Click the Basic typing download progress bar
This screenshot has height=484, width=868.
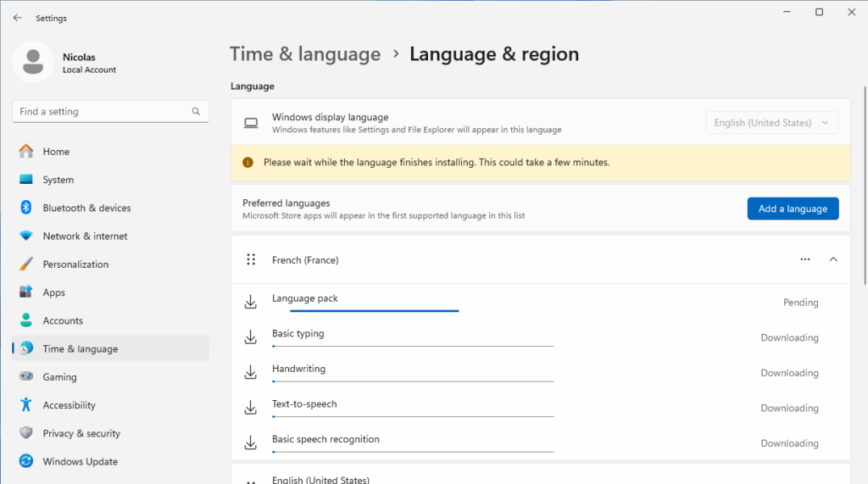tap(413, 346)
